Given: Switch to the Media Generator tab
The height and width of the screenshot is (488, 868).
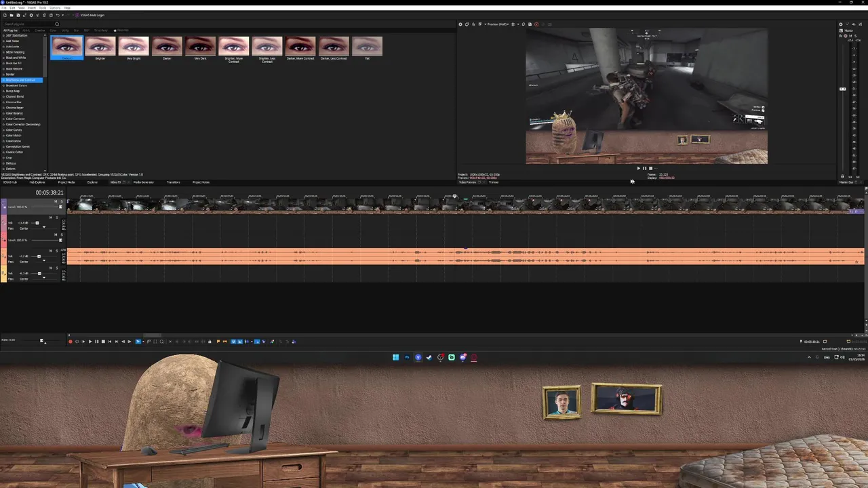Looking at the screenshot, I should 144,182.
